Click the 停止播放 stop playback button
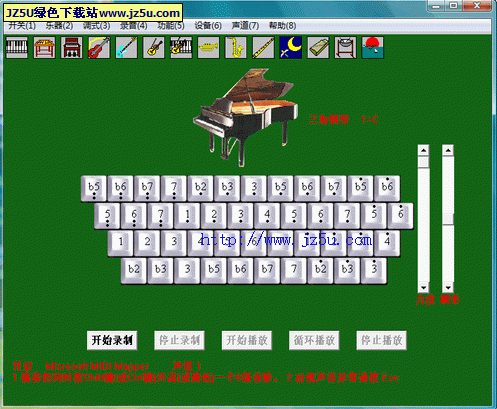This screenshot has height=409, width=497. 382,340
